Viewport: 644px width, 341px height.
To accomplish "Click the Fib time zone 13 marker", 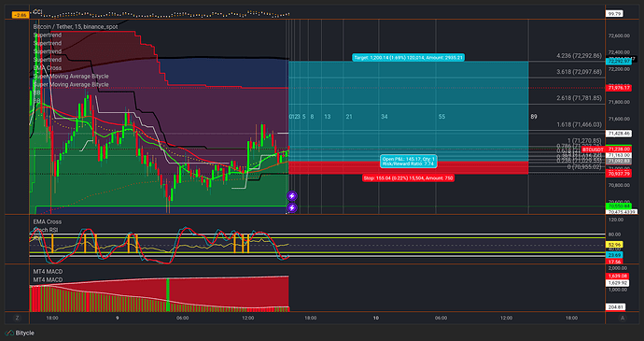I will tap(328, 117).
